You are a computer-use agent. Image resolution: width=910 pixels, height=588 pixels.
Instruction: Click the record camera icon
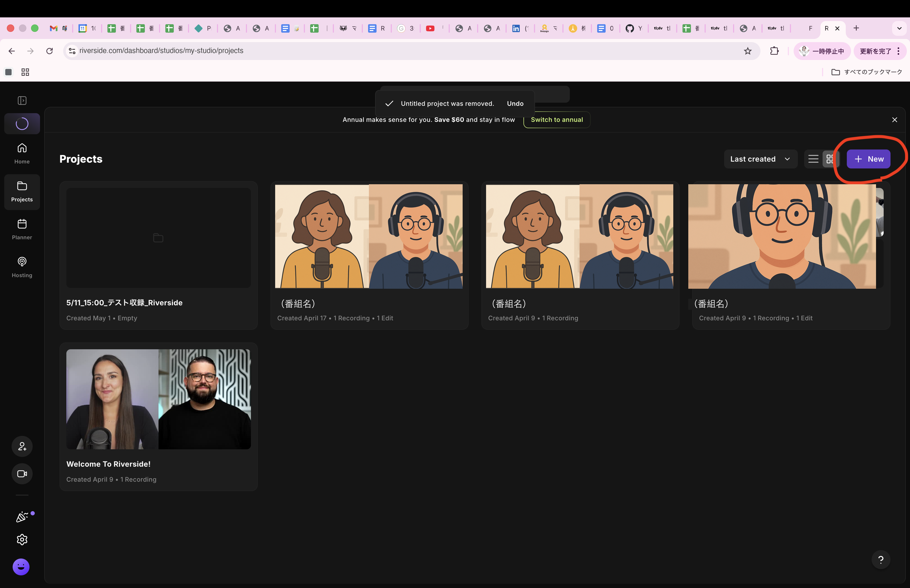pos(22,474)
